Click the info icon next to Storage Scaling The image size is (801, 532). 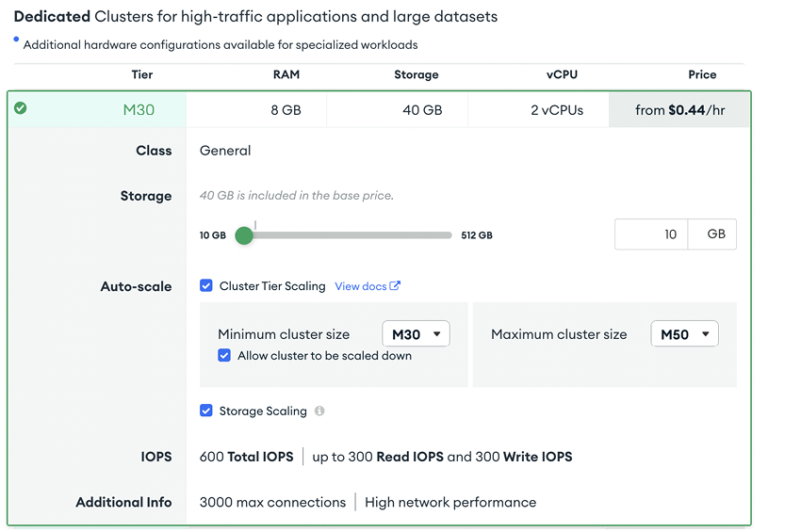319,411
